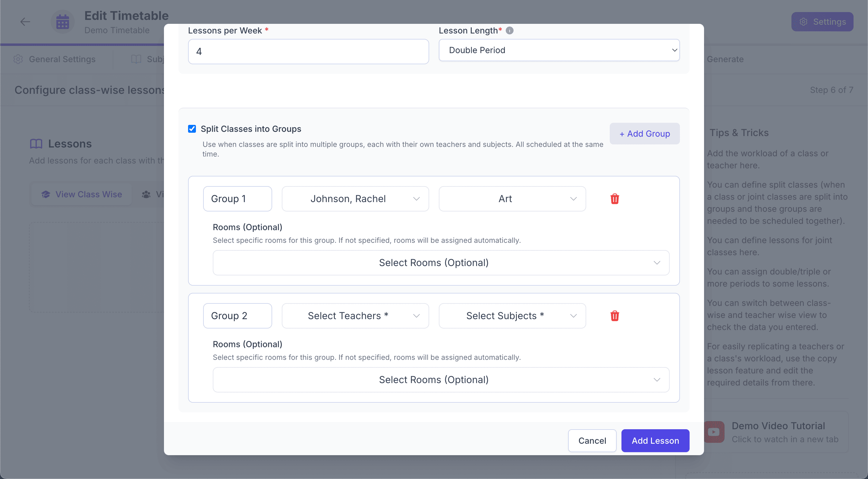The image size is (868, 479).
Task: Expand Group 1 Select Rooms dropdown
Action: (x=441, y=263)
